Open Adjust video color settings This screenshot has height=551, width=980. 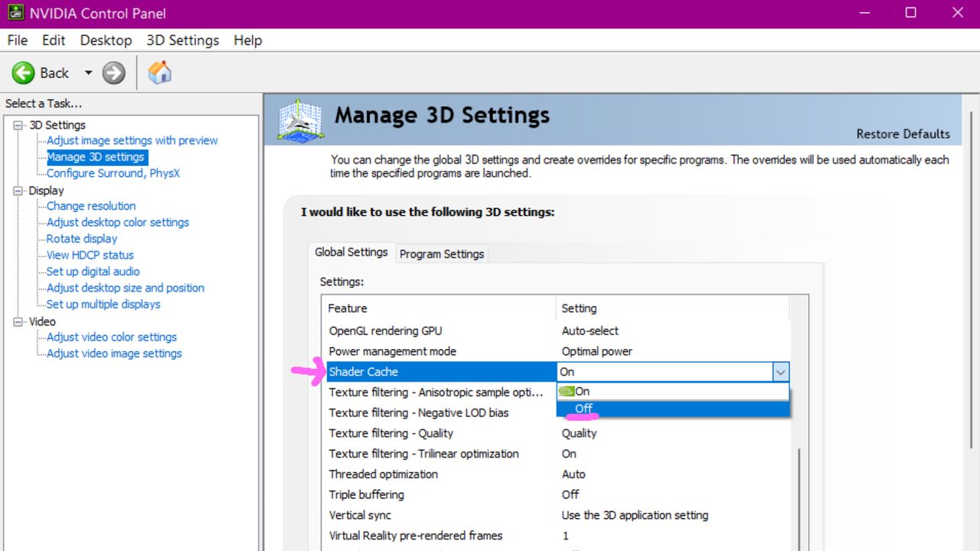pyautogui.click(x=112, y=337)
